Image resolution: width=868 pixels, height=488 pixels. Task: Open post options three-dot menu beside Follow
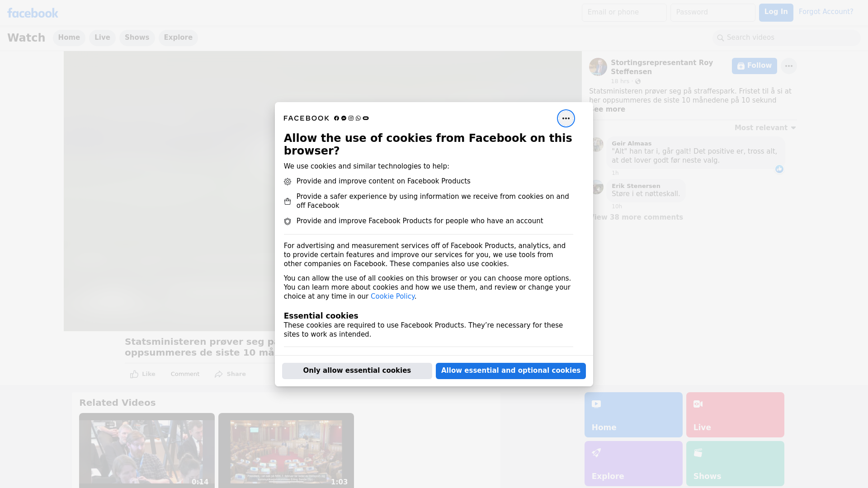point(788,66)
